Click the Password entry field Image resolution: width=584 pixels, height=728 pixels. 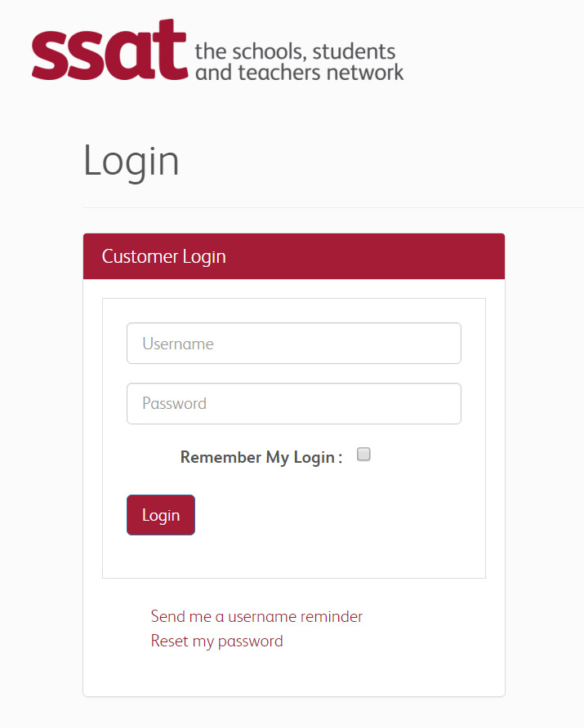293,403
